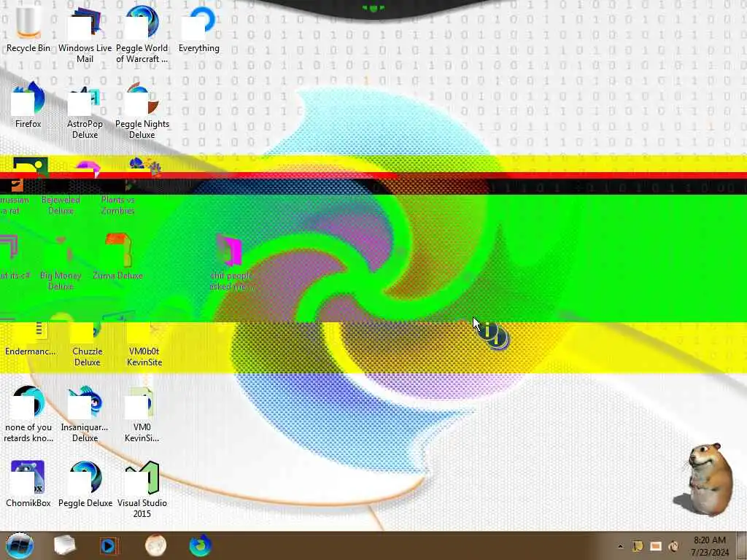Select the Insaniquar... Deluxe shortcut
747x560 pixels.
click(x=85, y=414)
